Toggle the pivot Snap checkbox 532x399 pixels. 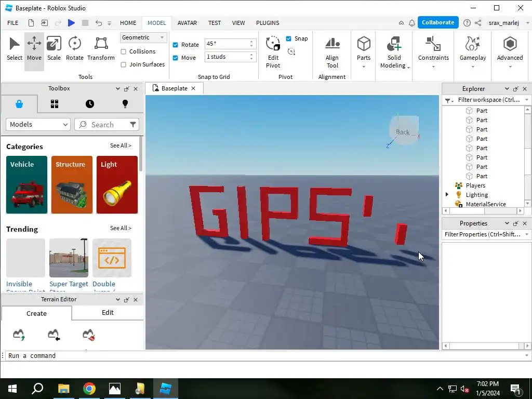(x=288, y=38)
